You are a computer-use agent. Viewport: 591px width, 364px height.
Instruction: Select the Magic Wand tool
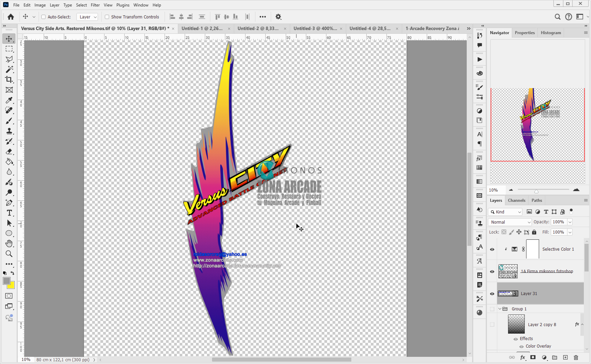[9, 69]
